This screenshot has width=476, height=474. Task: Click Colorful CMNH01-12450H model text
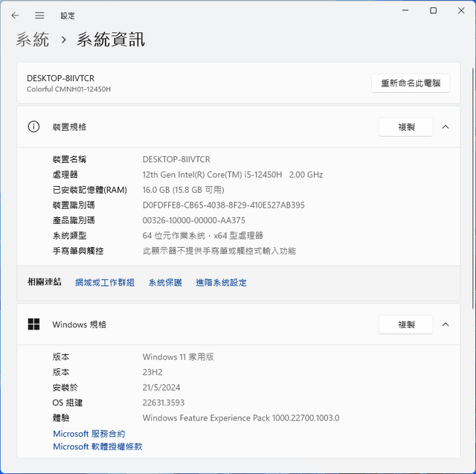[68, 89]
